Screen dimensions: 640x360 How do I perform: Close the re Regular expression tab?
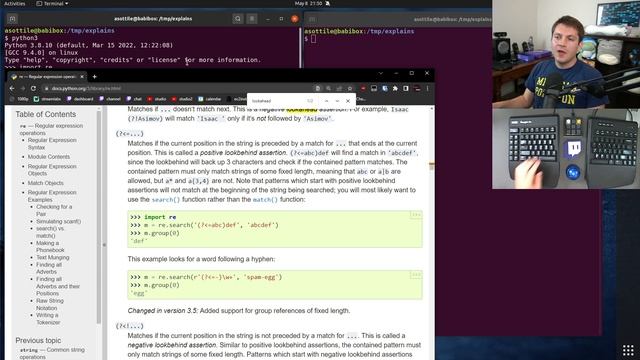coord(82,76)
